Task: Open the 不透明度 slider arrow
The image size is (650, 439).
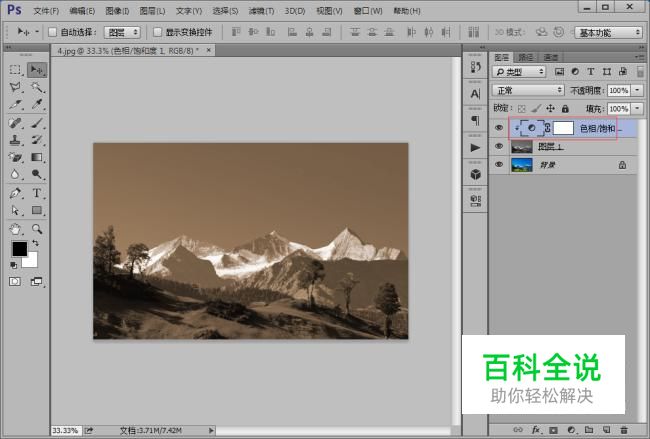Action: tap(637, 90)
